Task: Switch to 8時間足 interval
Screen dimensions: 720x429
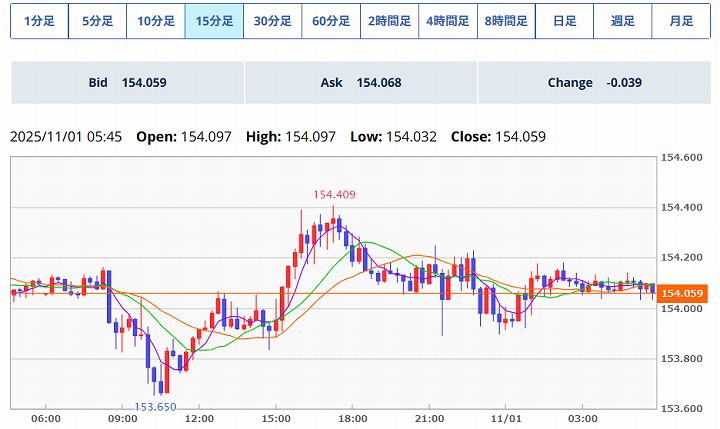Action: coord(506,21)
